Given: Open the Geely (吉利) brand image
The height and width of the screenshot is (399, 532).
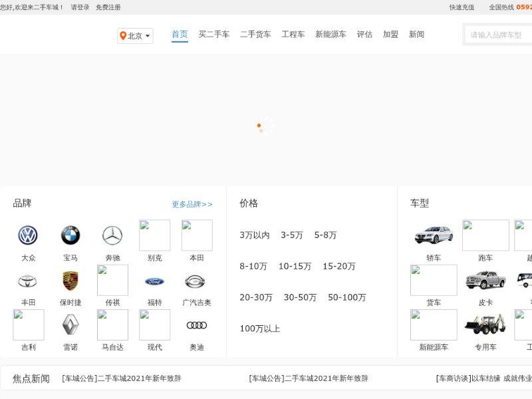Looking at the screenshot, I should tap(28, 325).
